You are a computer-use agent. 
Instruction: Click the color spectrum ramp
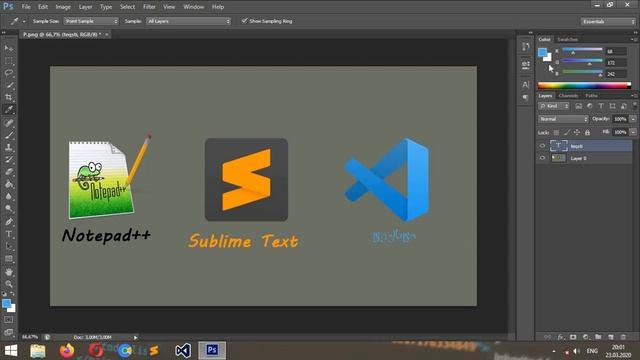click(x=584, y=85)
